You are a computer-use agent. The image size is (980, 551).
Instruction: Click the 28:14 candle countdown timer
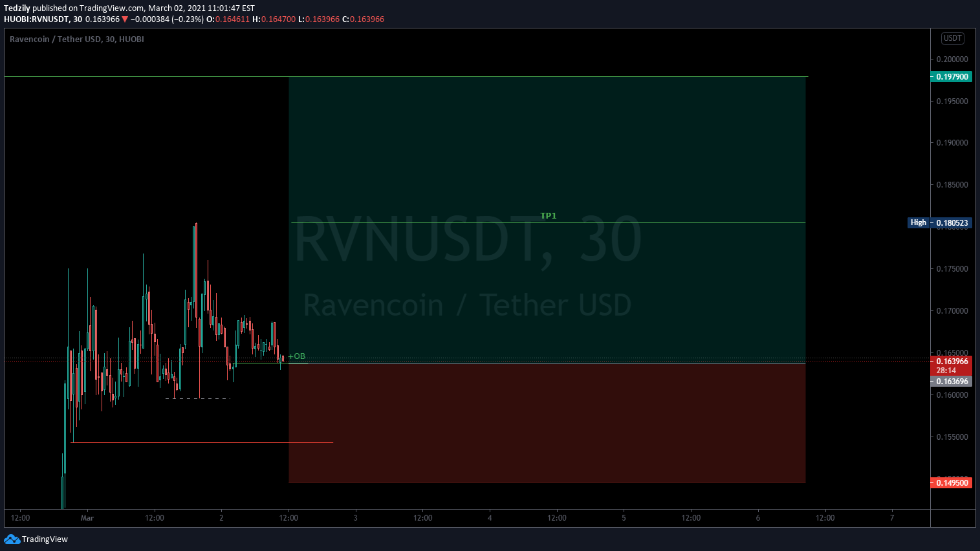(946, 371)
